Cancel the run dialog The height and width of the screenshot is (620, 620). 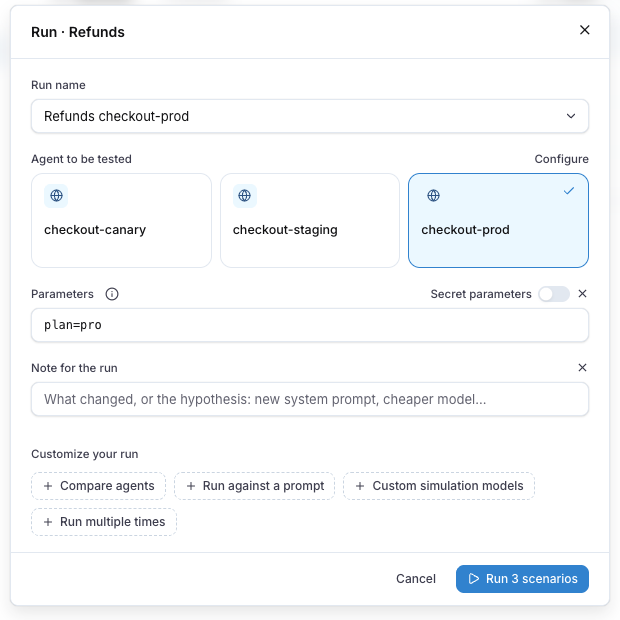416,579
